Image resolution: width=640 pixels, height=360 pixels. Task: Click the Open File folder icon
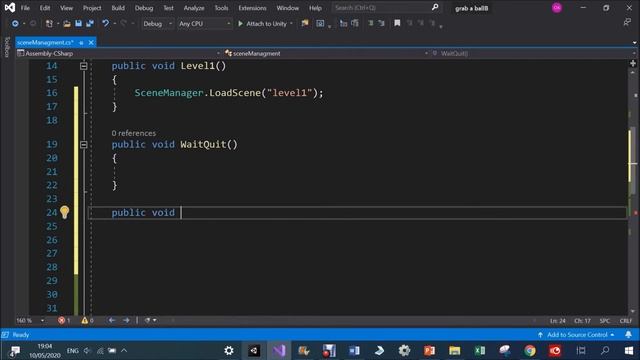click(67, 24)
